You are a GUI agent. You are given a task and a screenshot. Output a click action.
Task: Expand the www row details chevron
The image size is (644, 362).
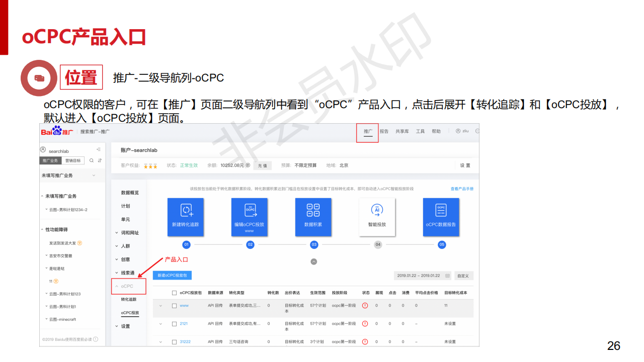(x=160, y=305)
